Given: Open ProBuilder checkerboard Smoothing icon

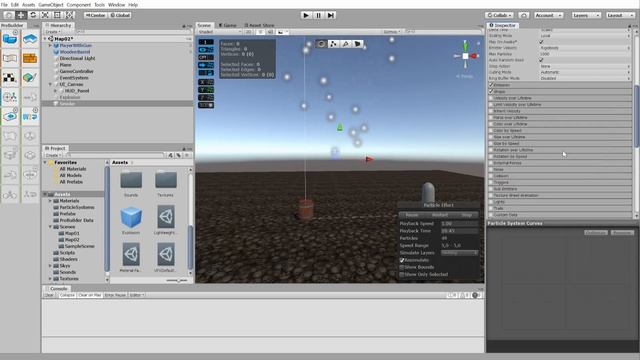Looking at the screenshot, I should click(10, 78).
